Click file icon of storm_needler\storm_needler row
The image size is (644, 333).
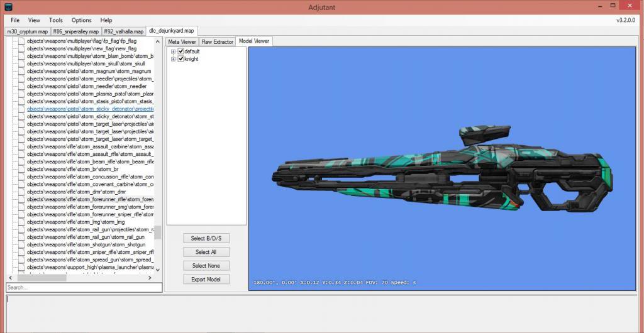(x=21, y=86)
